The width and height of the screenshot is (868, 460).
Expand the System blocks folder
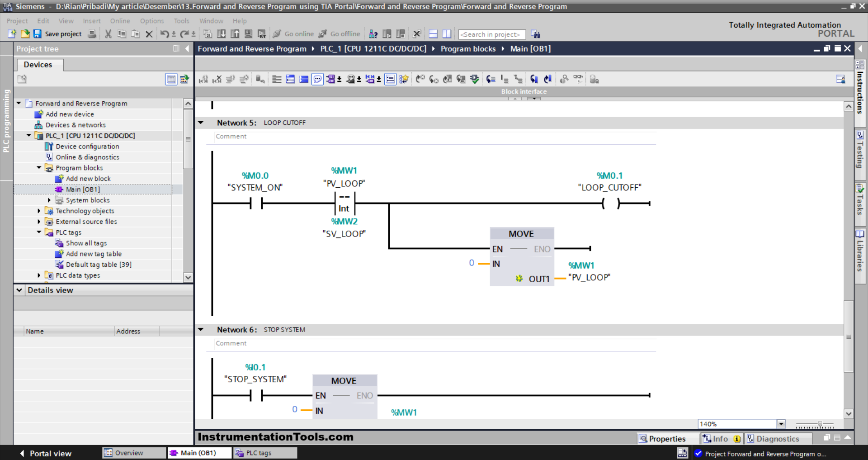[49, 200]
